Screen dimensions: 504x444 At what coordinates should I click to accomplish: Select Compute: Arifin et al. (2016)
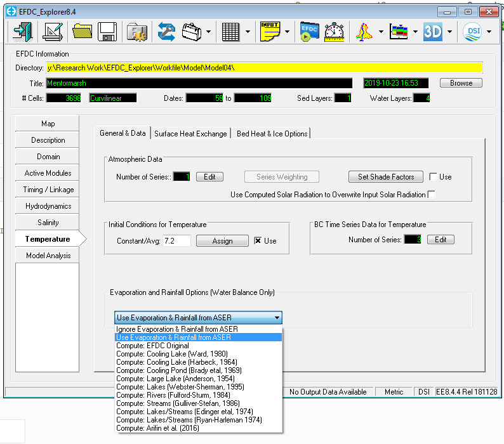[x=198, y=428]
